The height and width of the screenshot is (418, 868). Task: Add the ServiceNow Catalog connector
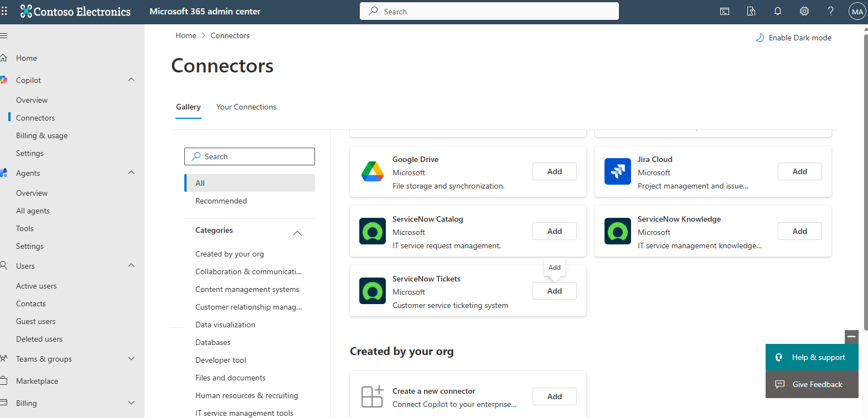[555, 231]
